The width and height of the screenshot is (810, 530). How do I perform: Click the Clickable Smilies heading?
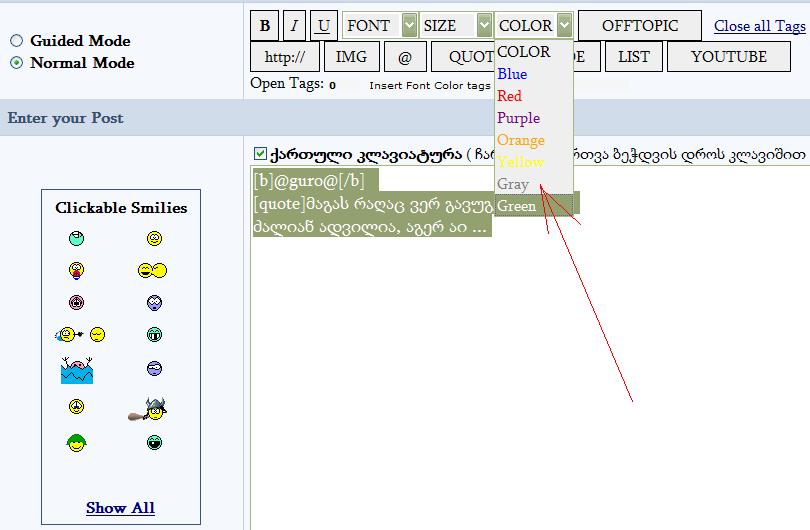click(121, 208)
